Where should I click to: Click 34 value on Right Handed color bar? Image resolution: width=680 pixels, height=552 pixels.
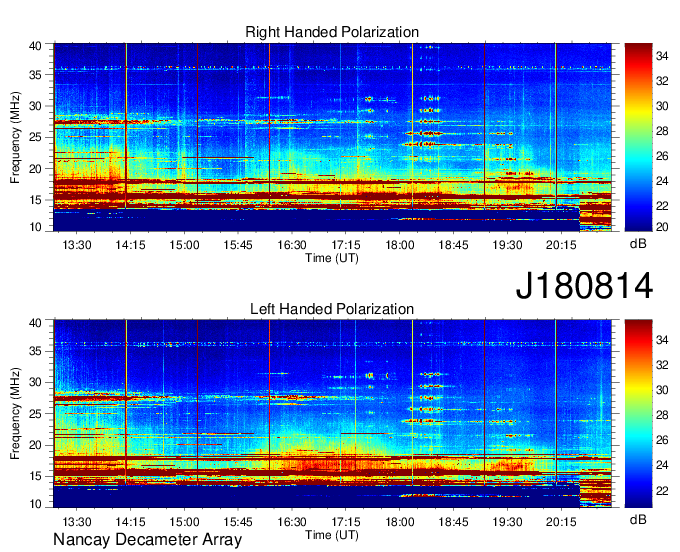coord(662,56)
